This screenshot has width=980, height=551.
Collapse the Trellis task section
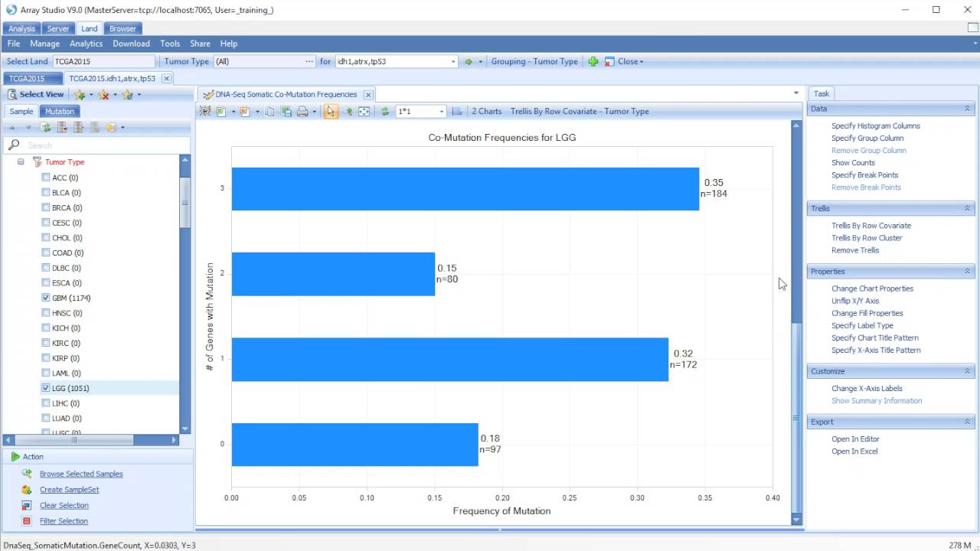(x=967, y=208)
